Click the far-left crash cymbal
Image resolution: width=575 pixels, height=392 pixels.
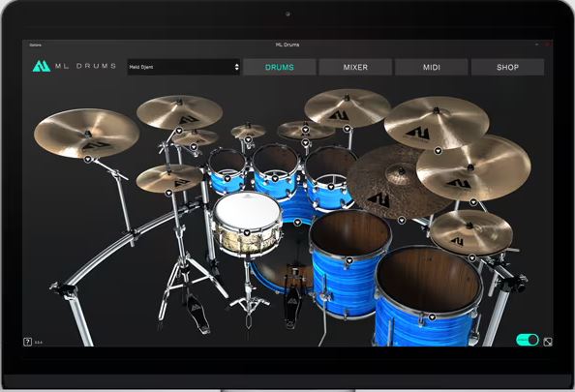[x=86, y=134]
